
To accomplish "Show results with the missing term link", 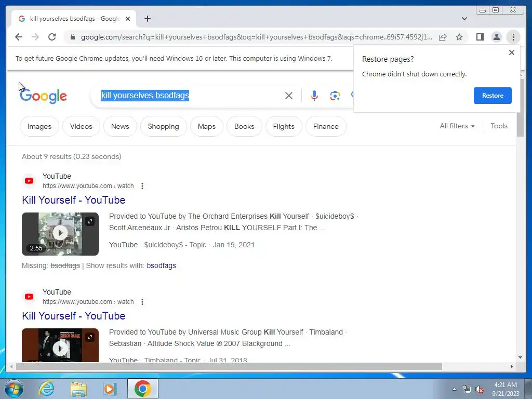I will pos(161,265).
